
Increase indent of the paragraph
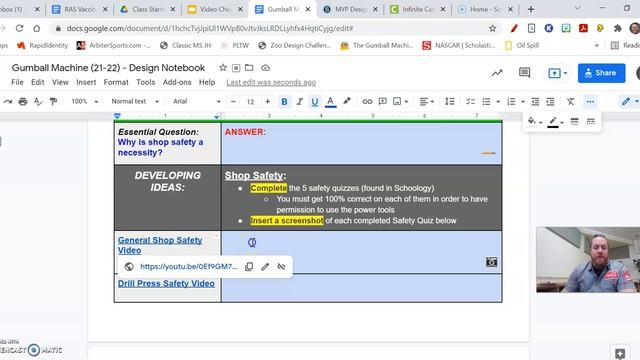point(550,102)
